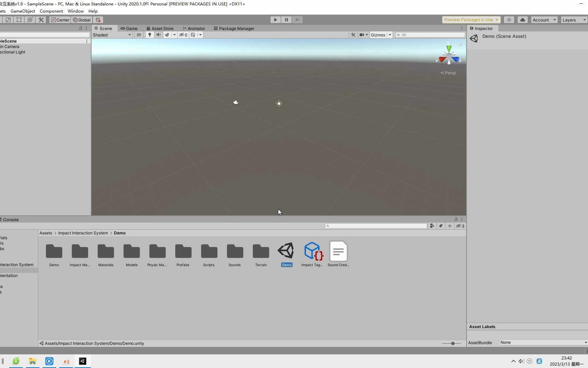Toggle Center pivot mode in toolbar
The width and height of the screenshot is (588, 368).
pos(60,20)
